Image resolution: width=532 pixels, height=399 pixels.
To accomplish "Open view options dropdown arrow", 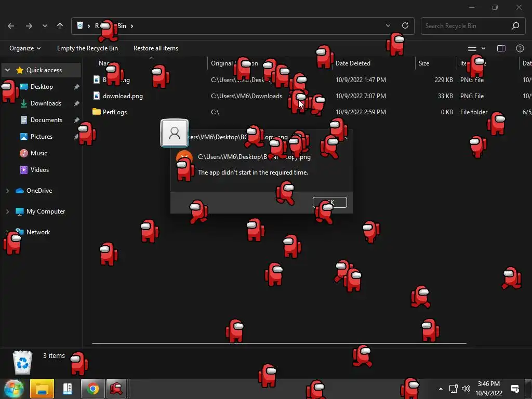I will tap(484, 48).
